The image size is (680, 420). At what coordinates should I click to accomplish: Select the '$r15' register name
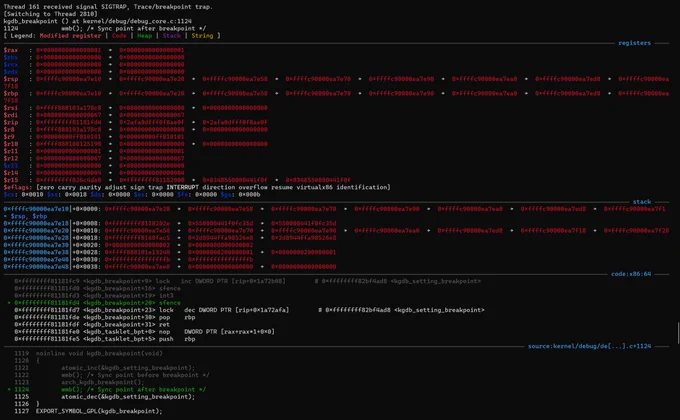click(x=11, y=180)
